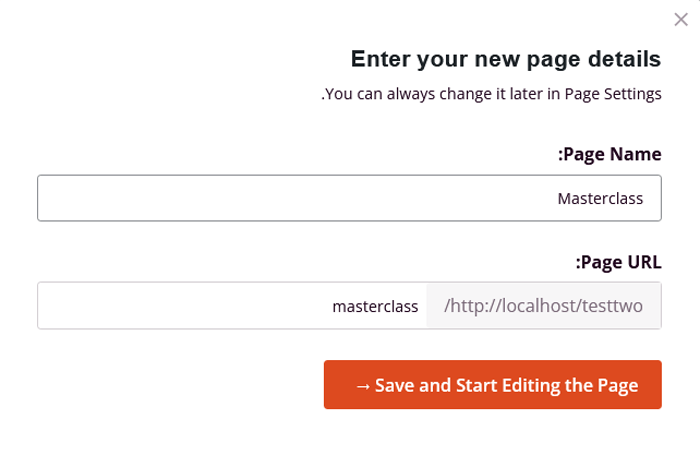Screen dimensions: 700x455
Task: Click the arrow icon on the Save button
Action: coord(363,386)
